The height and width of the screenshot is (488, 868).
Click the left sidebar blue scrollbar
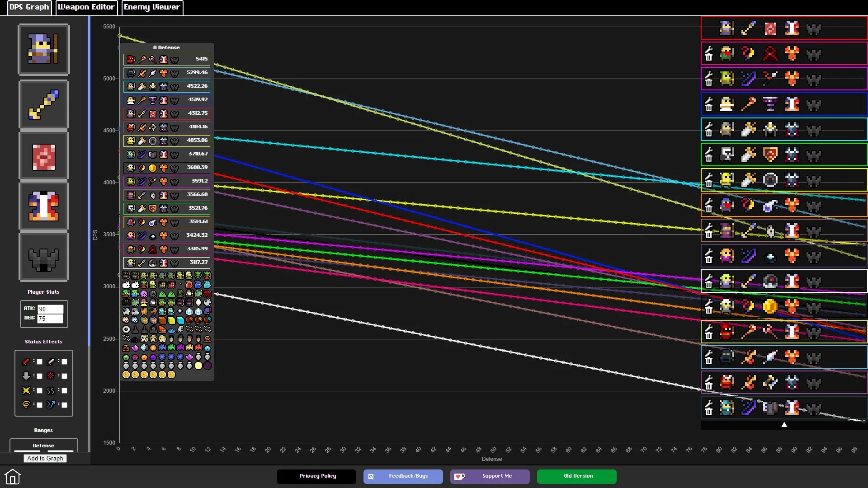click(x=89, y=181)
